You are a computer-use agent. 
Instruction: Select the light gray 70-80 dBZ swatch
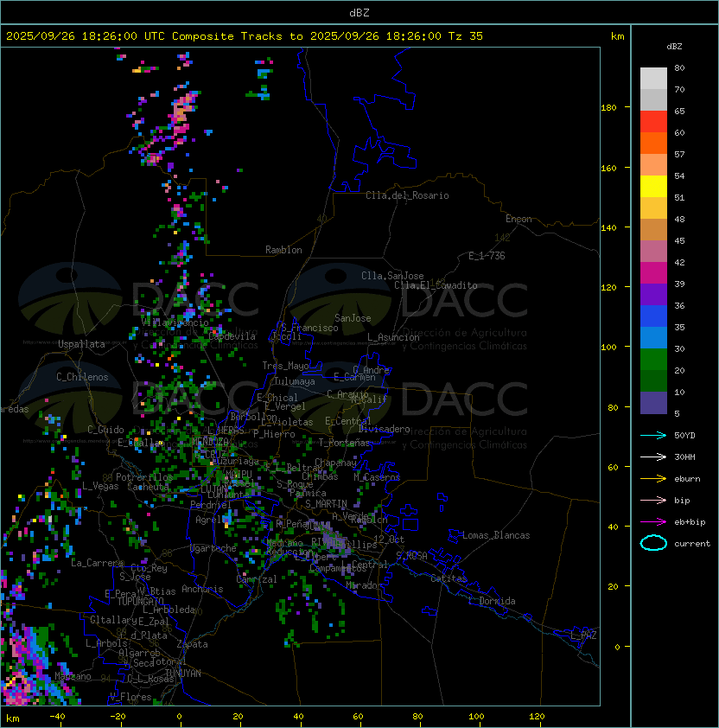(653, 79)
